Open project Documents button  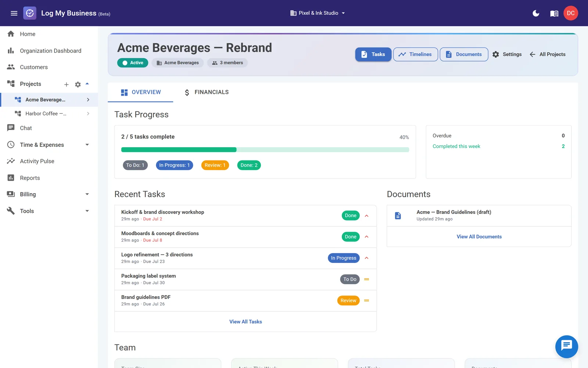click(464, 54)
